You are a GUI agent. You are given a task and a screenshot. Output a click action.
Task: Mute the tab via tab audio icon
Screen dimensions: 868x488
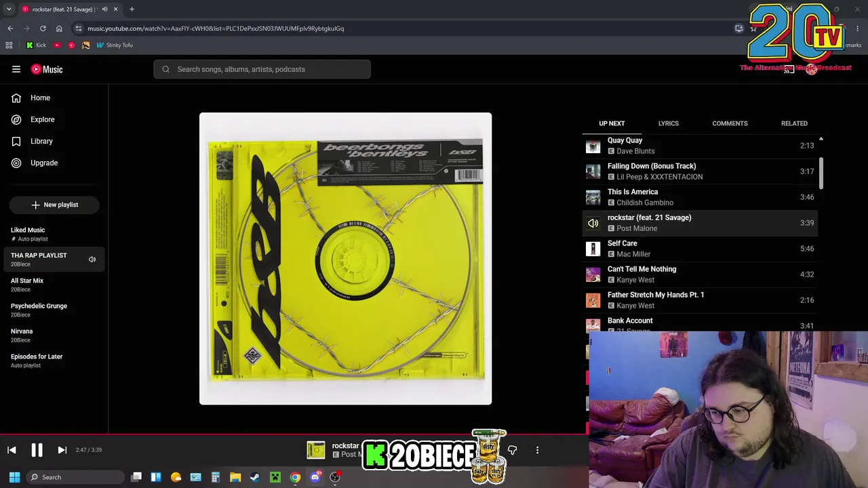[x=104, y=9]
